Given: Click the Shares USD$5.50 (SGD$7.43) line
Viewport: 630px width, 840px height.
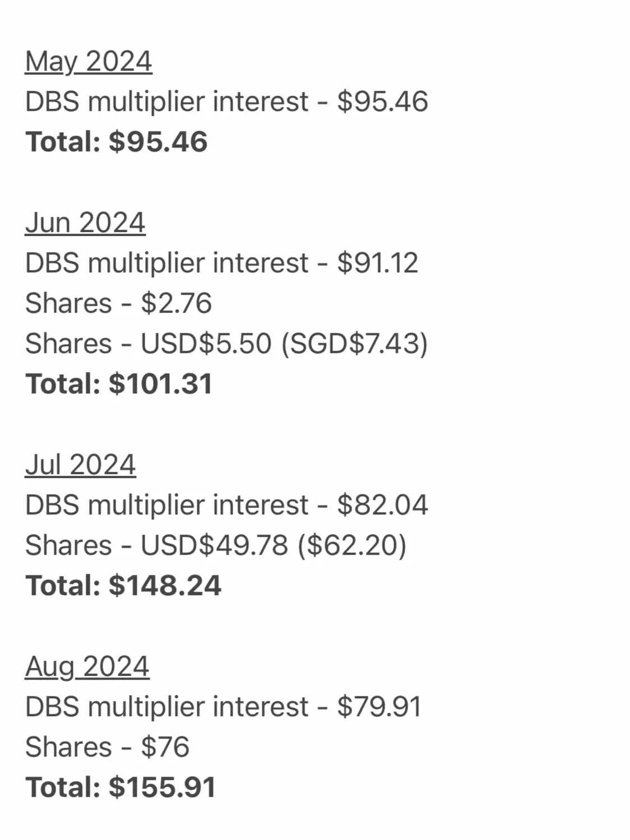Looking at the screenshot, I should [x=226, y=344].
